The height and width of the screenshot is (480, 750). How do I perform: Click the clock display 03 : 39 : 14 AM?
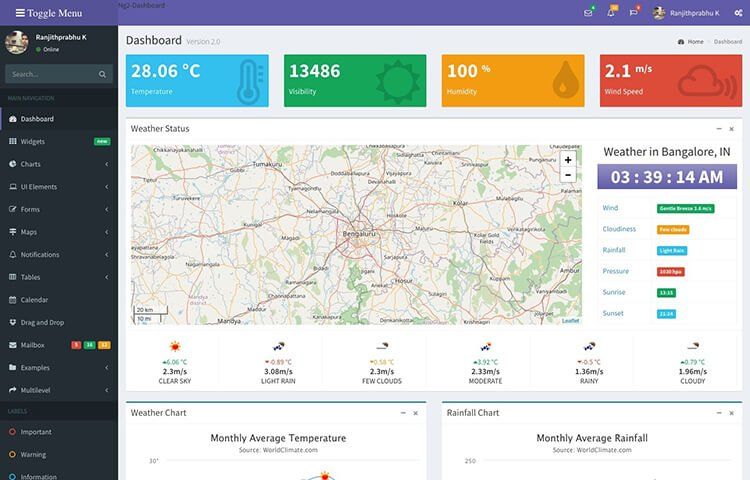click(667, 177)
